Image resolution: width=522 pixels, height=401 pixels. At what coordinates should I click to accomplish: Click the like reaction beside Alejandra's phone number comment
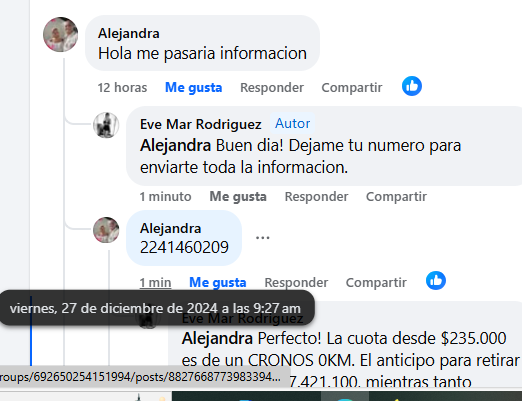point(436,281)
